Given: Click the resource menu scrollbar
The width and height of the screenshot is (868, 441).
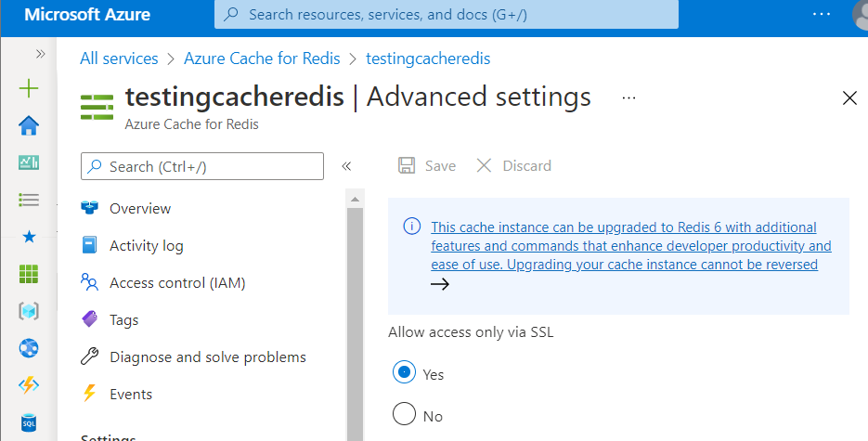Looking at the screenshot, I should [354, 316].
